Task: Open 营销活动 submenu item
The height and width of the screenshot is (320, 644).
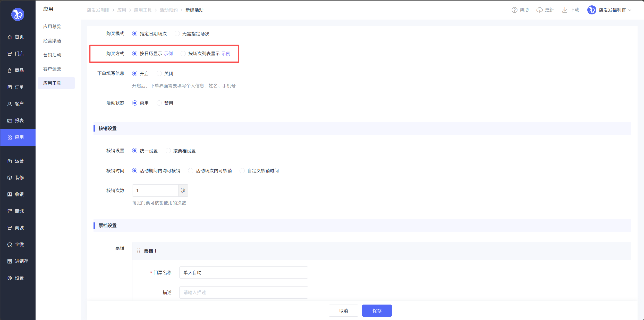Action: coord(52,55)
